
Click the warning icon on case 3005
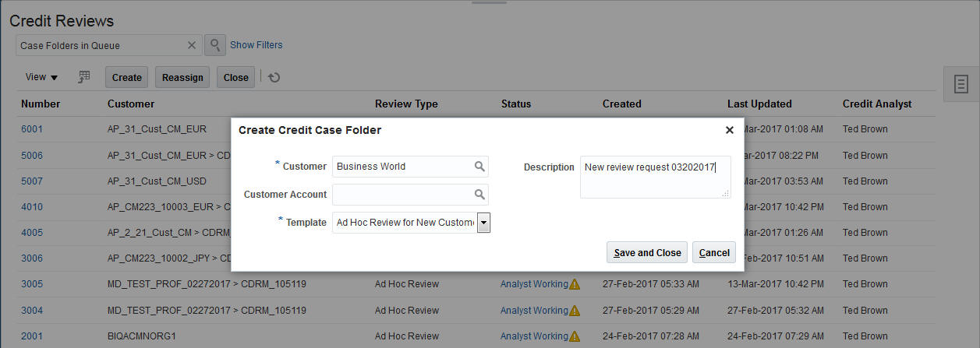click(575, 284)
